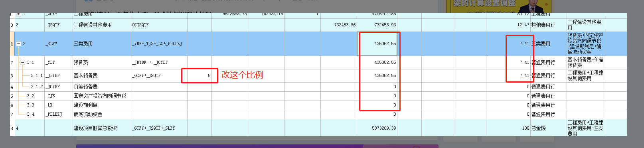
Task: Select the 基本预备费 name cell
Action: coord(102,76)
